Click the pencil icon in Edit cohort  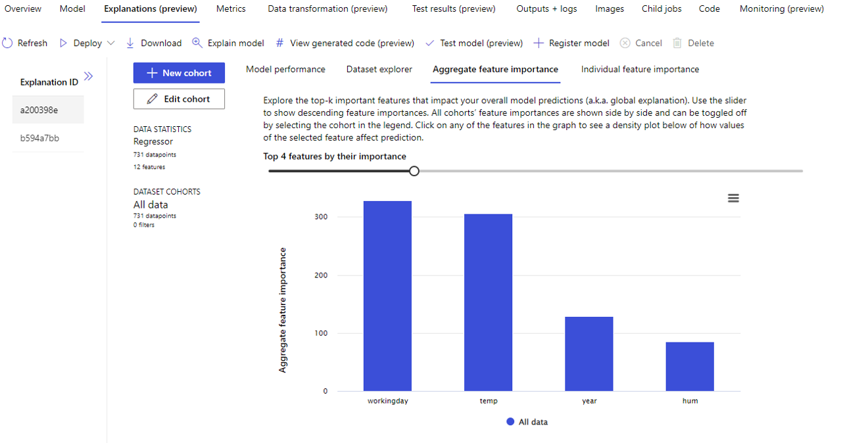[x=153, y=99]
